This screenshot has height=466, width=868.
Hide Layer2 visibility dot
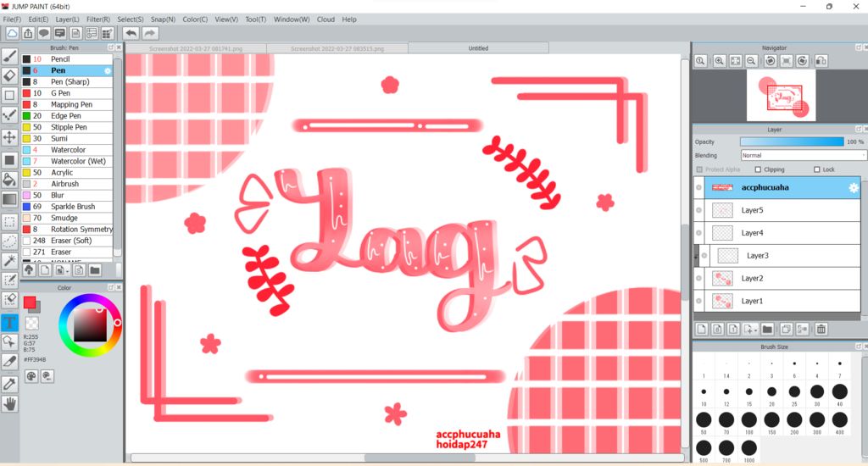pyautogui.click(x=698, y=279)
